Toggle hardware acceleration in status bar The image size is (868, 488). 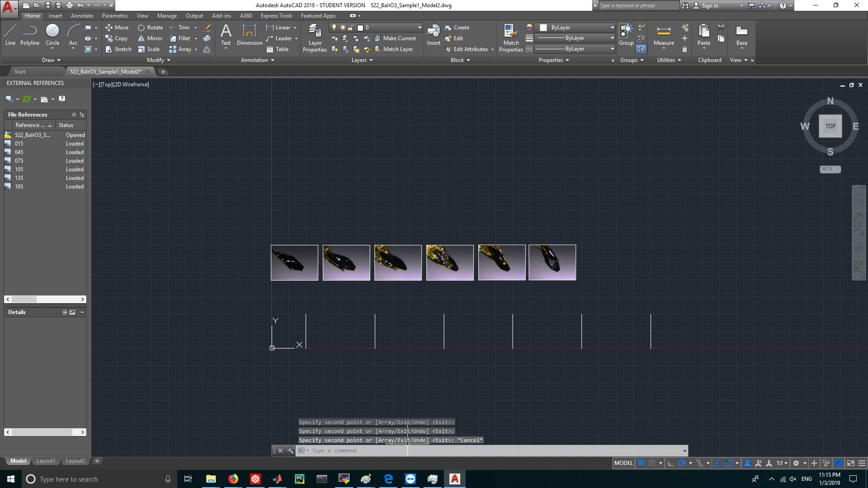[x=839, y=463]
